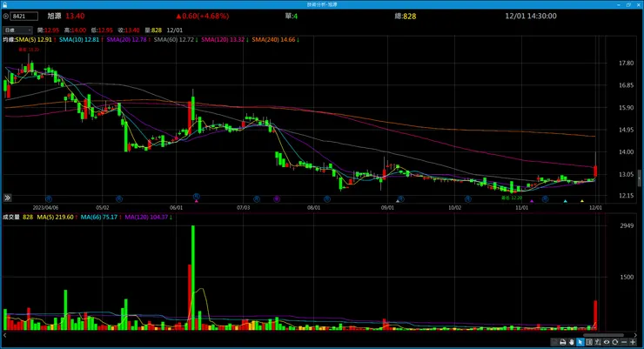Image resolution: width=644 pixels, height=349 pixels.
Task: Click the print chart icon
Action: coord(563,342)
